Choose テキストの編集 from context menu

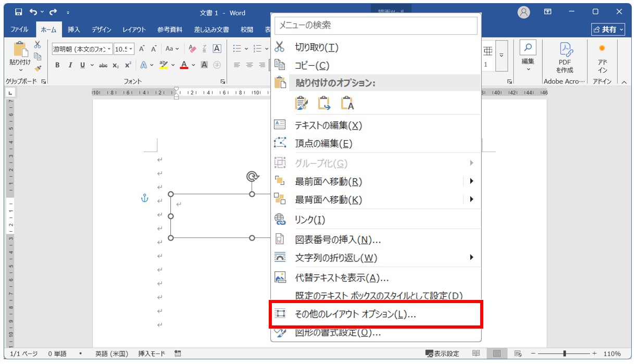point(376,125)
